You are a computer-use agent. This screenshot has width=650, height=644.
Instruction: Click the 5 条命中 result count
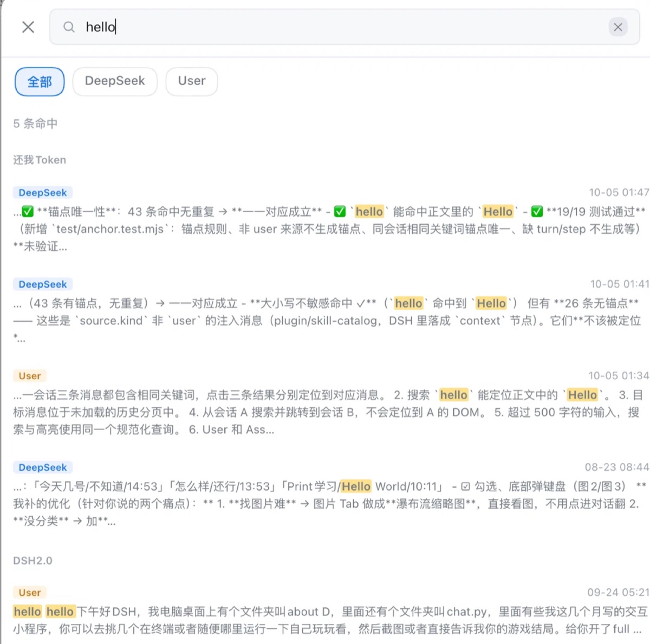pyautogui.click(x=35, y=123)
